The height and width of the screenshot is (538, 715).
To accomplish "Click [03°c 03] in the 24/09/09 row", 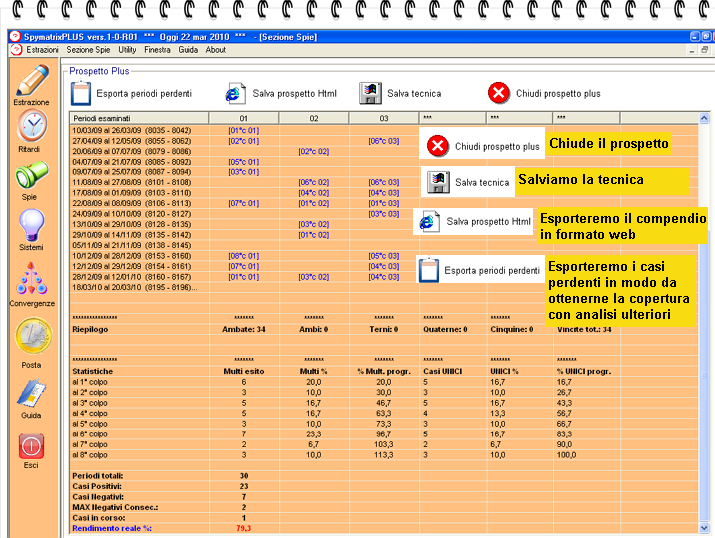I will tap(384, 214).
